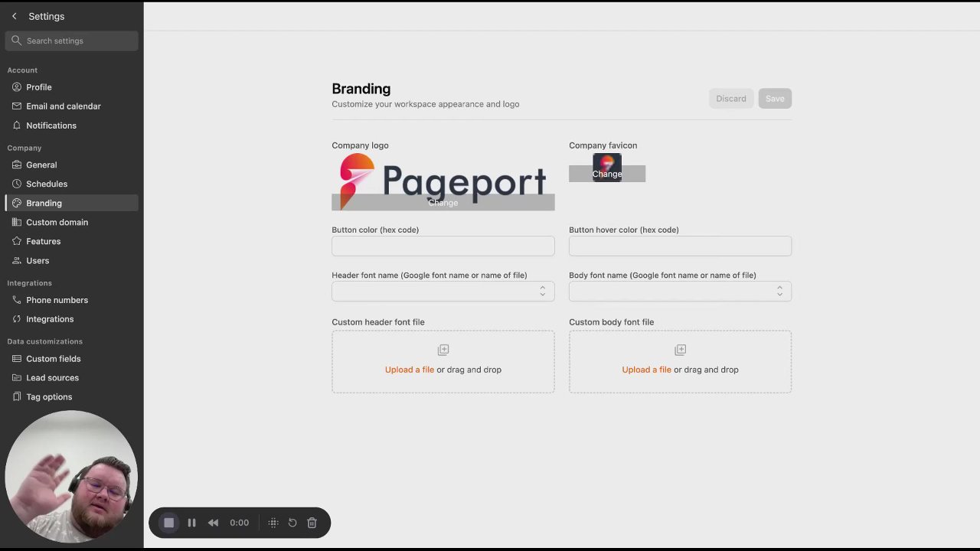980x551 pixels.
Task: Click the Phone numbers handset icon
Action: pyautogui.click(x=17, y=300)
